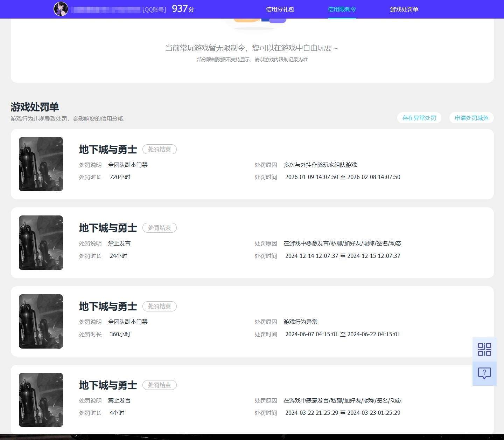Click the 游戏处罚单 section heading

35,107
